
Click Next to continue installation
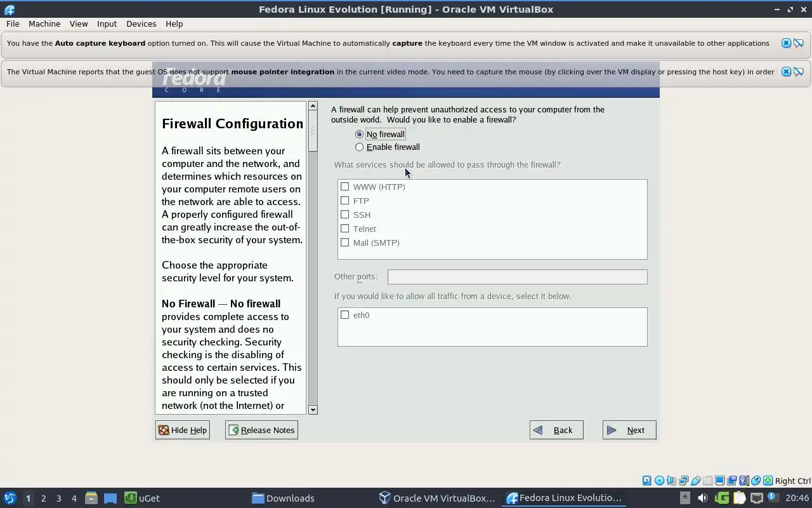[629, 430]
